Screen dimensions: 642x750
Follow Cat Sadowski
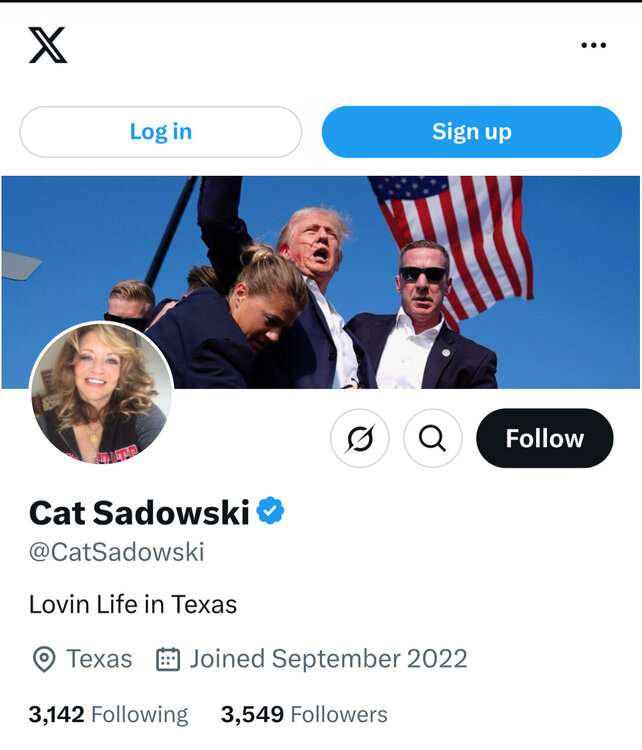544,438
